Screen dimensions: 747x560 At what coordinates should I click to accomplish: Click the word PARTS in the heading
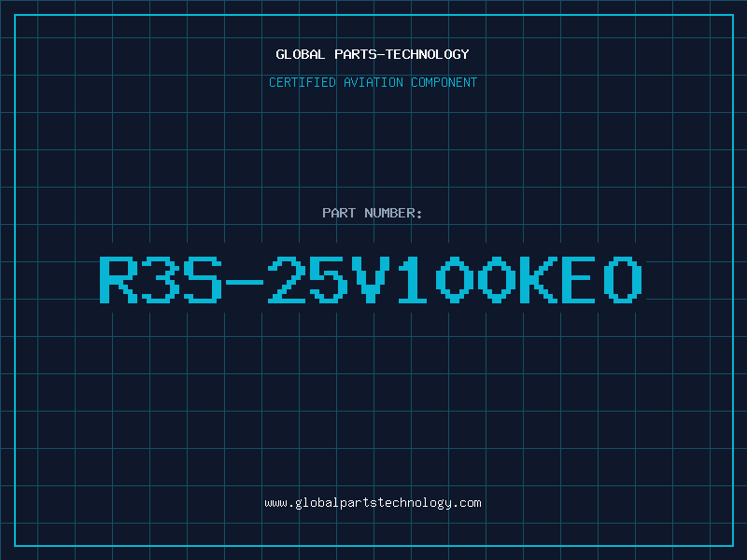tap(355, 54)
